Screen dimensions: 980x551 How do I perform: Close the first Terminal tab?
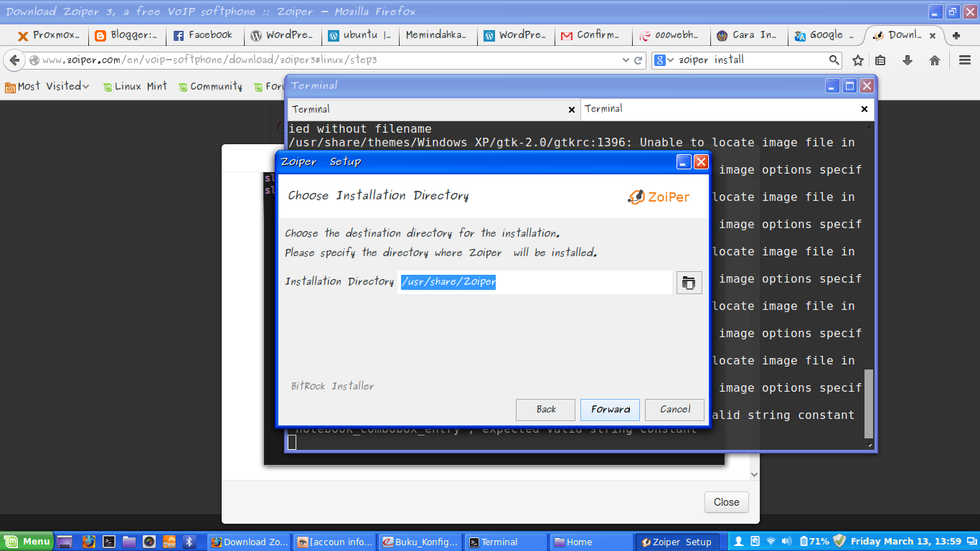coord(572,110)
